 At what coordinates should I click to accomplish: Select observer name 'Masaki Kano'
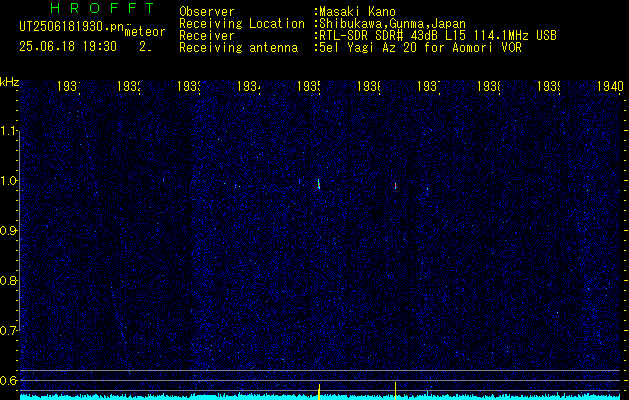357,12
